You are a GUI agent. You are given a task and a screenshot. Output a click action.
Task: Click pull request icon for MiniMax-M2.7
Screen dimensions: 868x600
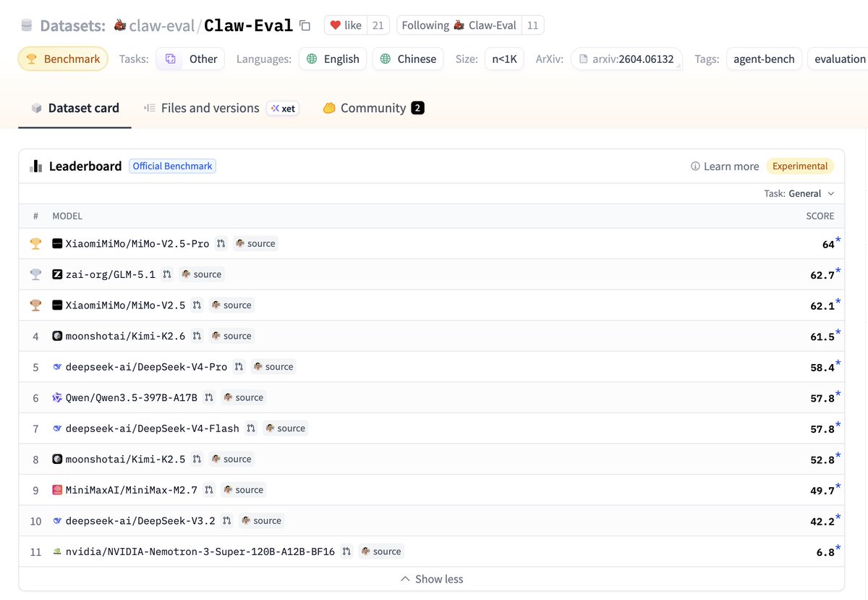(209, 490)
